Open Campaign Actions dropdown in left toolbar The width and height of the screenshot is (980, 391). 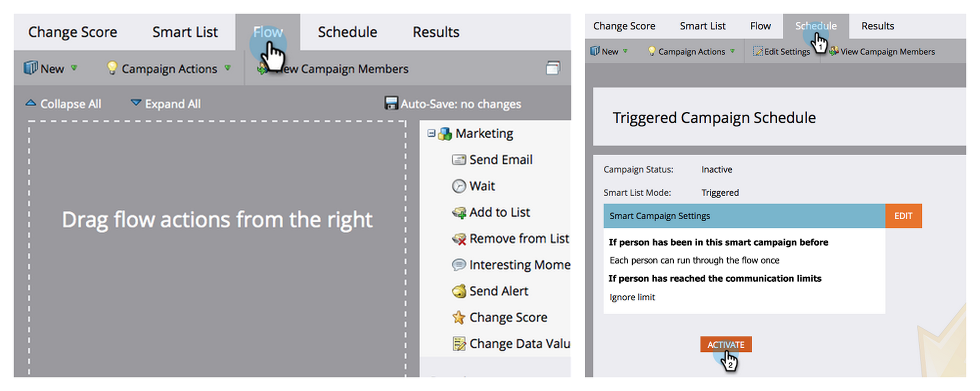point(169,69)
